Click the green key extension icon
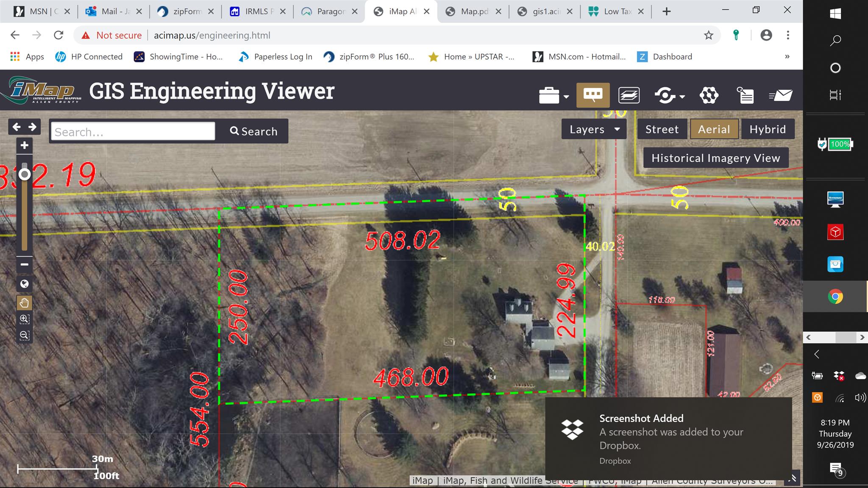The width and height of the screenshot is (868, 488). (x=736, y=35)
